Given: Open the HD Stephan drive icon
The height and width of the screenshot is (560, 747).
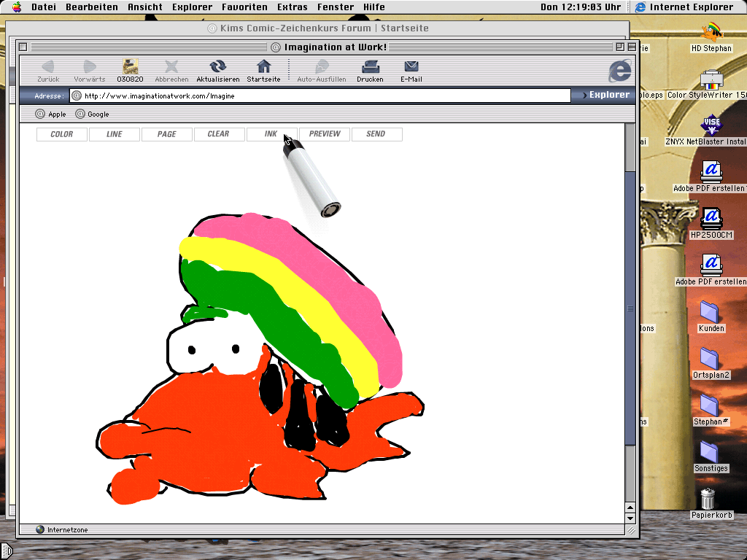Looking at the screenshot, I should pos(711,33).
